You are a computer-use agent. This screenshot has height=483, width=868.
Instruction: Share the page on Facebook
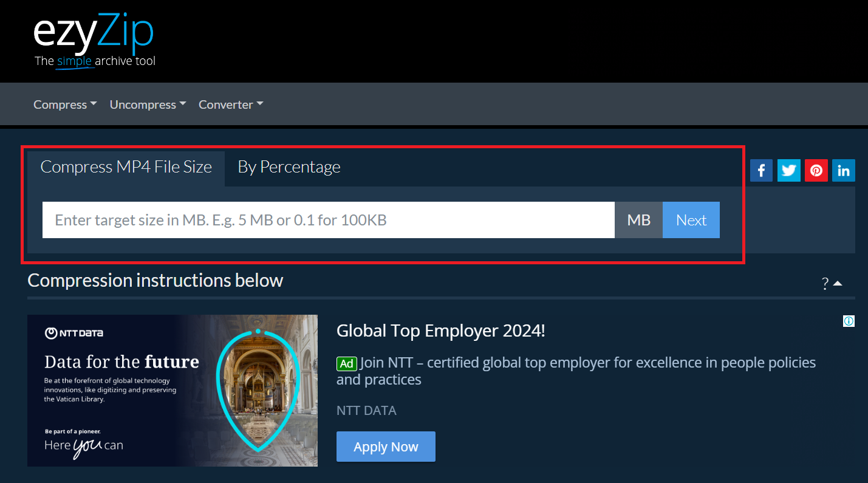pyautogui.click(x=760, y=170)
